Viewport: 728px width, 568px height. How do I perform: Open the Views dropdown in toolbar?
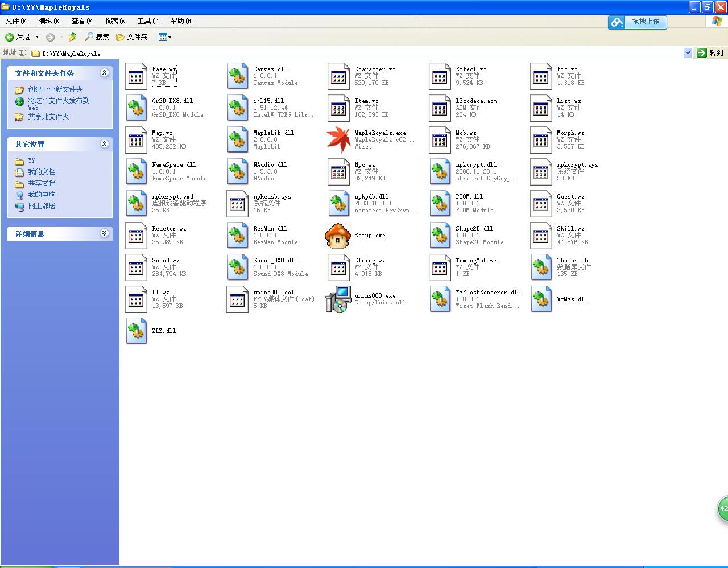coord(165,37)
